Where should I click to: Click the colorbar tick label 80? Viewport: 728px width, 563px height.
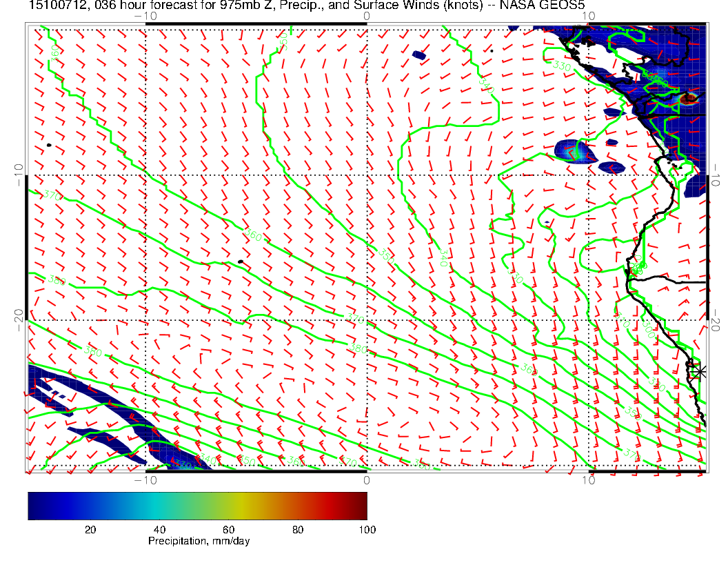coord(298,530)
